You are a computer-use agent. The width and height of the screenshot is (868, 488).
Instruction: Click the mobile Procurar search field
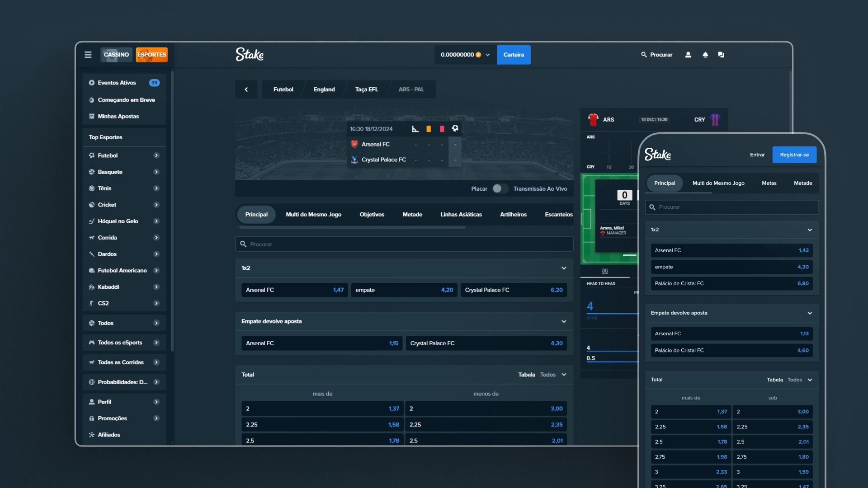point(732,207)
